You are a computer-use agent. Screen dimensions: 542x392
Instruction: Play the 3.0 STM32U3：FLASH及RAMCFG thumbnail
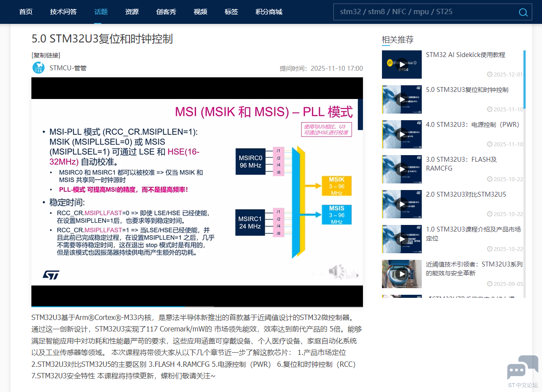point(401,169)
